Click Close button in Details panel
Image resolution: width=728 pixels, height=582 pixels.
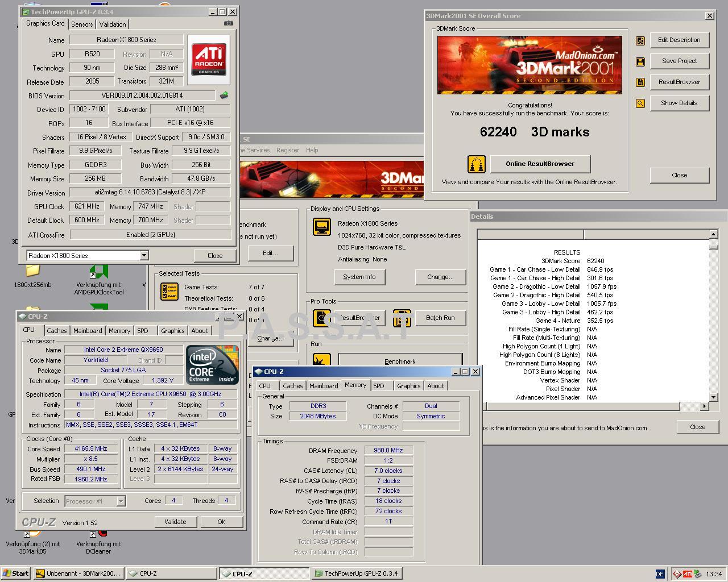point(698,427)
